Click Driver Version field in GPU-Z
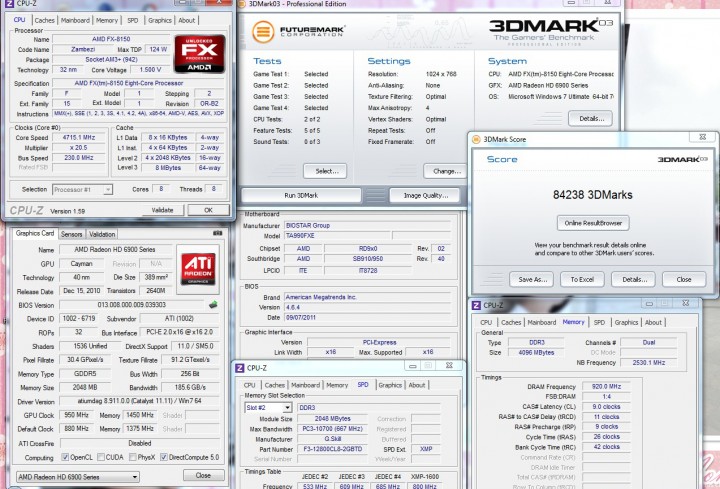 140,401
